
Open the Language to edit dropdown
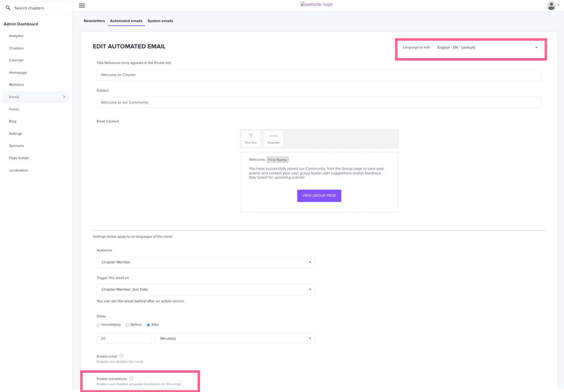[x=487, y=48]
